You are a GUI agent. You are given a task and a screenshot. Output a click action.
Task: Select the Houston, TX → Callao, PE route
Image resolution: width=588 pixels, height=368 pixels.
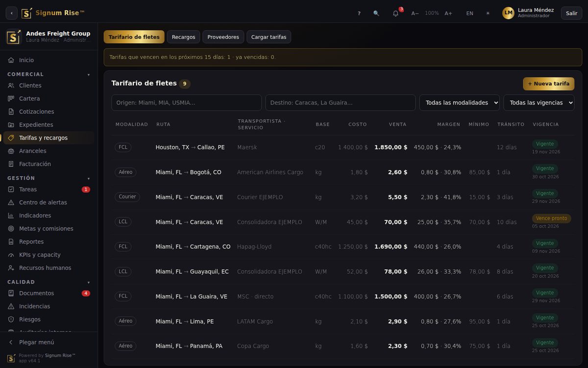pyautogui.click(x=190, y=147)
